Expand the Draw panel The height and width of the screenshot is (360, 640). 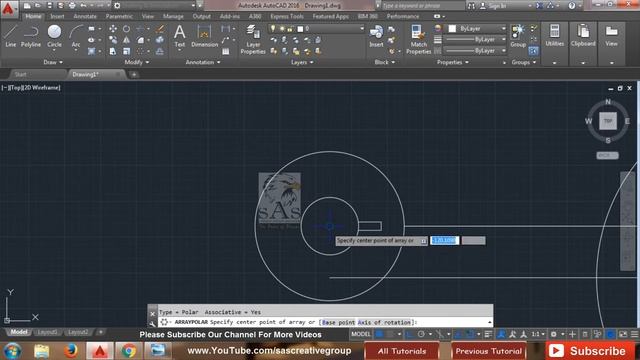(53, 62)
